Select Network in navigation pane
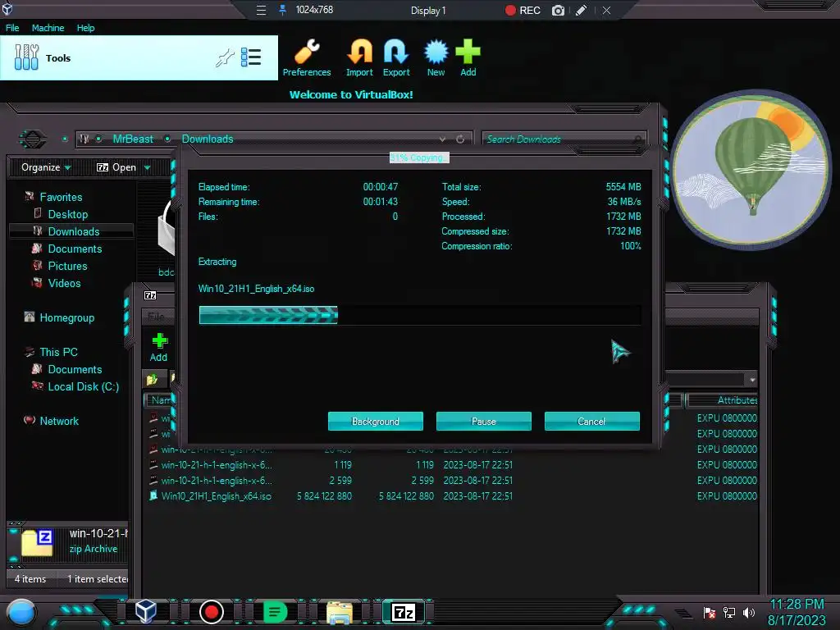This screenshot has height=630, width=840. pos(59,421)
